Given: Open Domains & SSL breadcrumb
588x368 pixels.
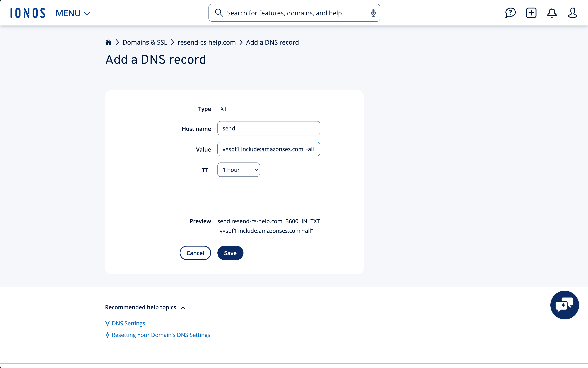Looking at the screenshot, I should pyautogui.click(x=145, y=42).
